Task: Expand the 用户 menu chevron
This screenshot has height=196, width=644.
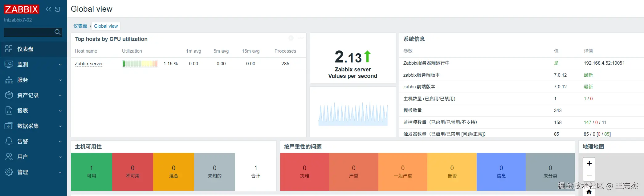Action: pyautogui.click(x=60, y=157)
